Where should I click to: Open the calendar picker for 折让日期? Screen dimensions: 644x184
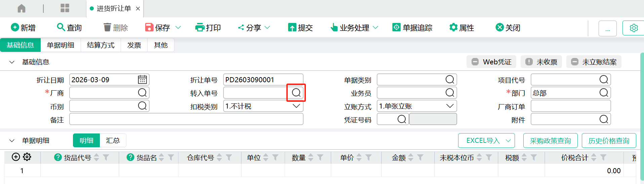(x=143, y=80)
